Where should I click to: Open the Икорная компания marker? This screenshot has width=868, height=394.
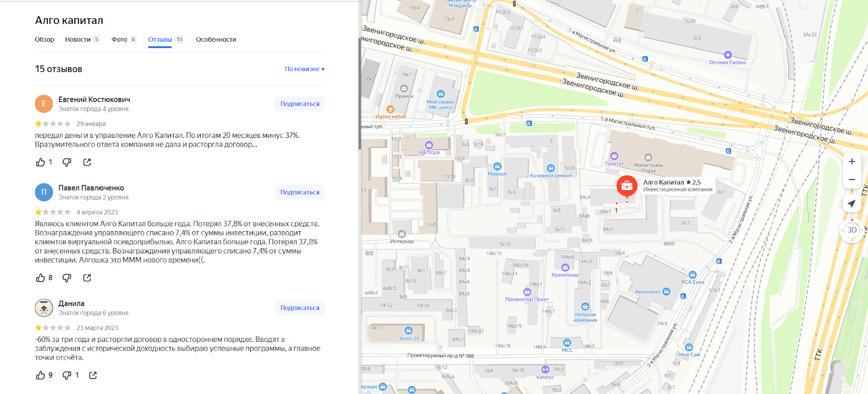click(x=585, y=307)
